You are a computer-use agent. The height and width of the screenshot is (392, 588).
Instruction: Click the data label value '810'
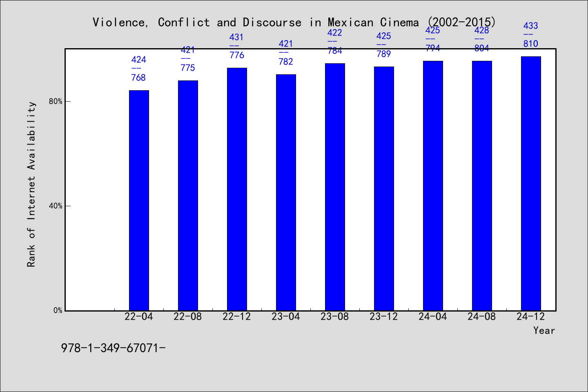click(531, 44)
